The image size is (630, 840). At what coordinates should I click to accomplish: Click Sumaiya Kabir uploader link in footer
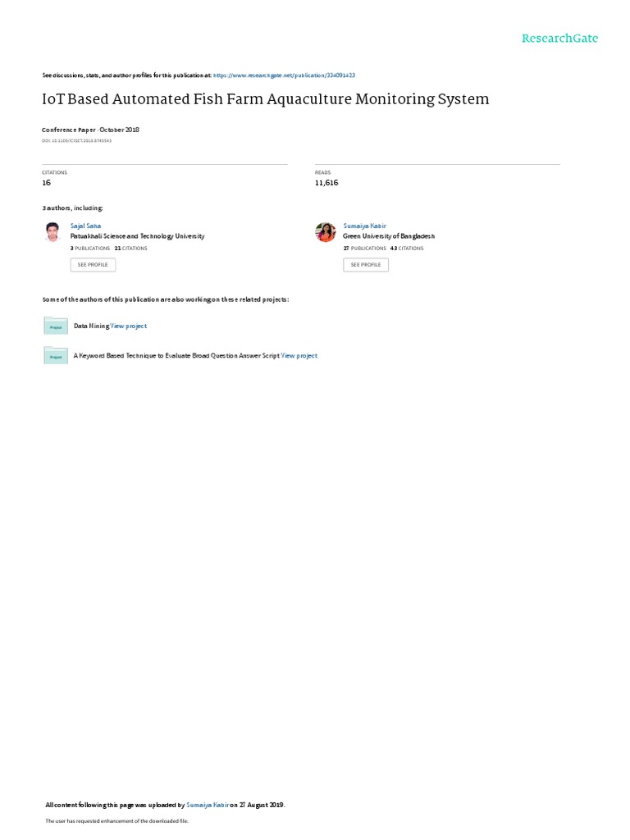click(208, 805)
